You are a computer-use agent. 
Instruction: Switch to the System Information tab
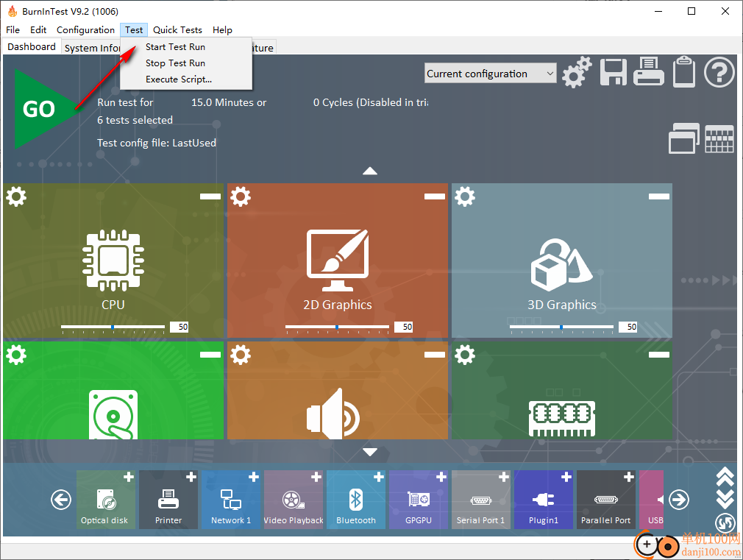[x=91, y=48]
